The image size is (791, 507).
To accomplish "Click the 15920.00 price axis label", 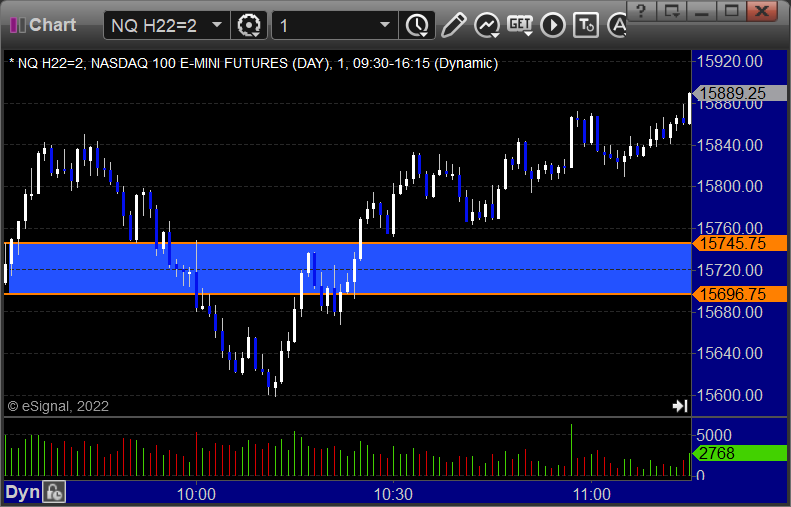I will [729, 62].
